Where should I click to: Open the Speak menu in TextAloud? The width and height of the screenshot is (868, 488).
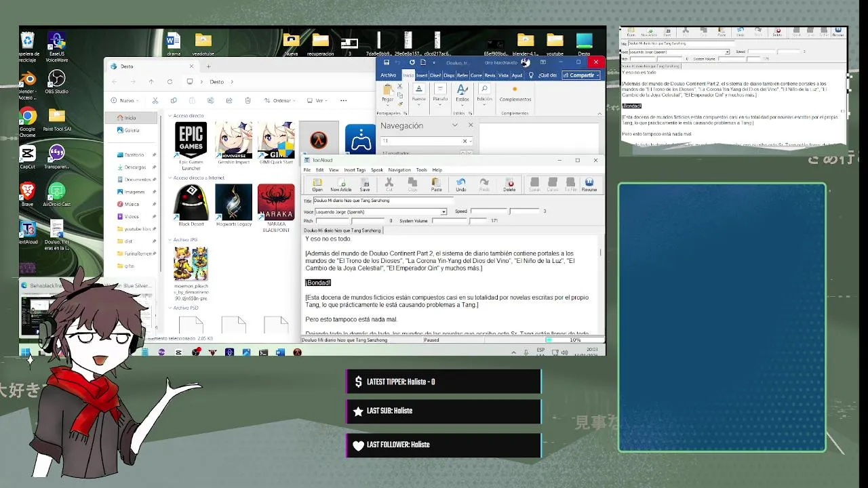pos(377,170)
